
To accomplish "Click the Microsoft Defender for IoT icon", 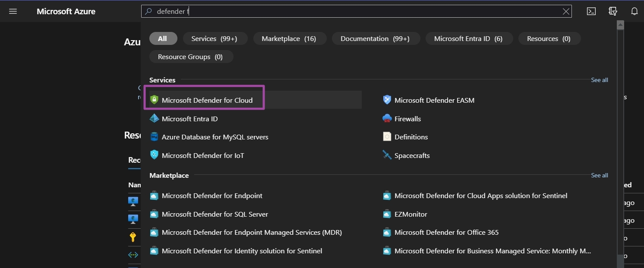I will click(154, 155).
